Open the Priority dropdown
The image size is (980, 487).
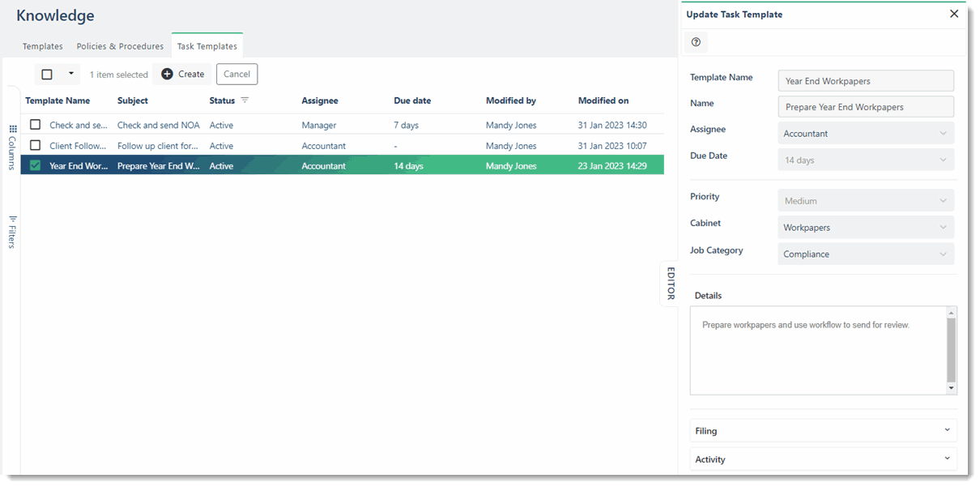(x=866, y=200)
